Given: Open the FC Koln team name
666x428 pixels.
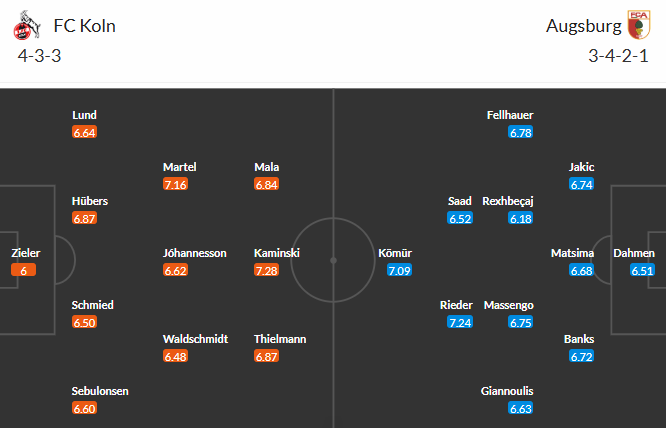Looking at the screenshot, I should click(x=86, y=26).
